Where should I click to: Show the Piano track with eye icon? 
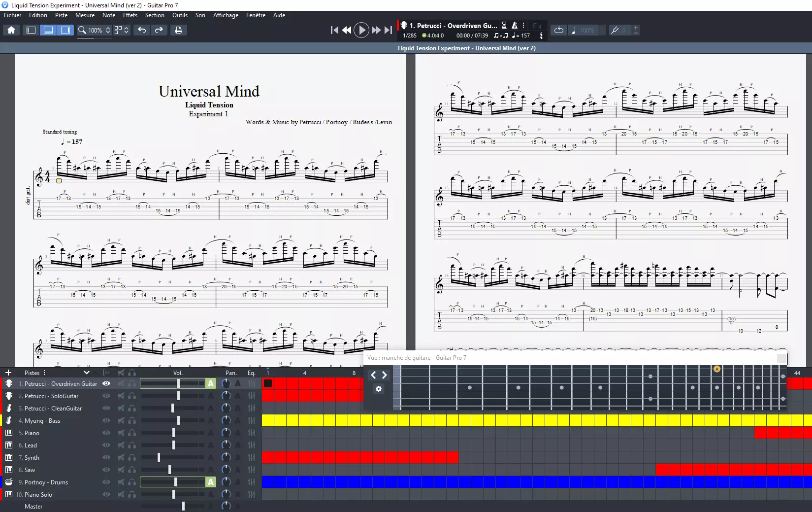106,433
